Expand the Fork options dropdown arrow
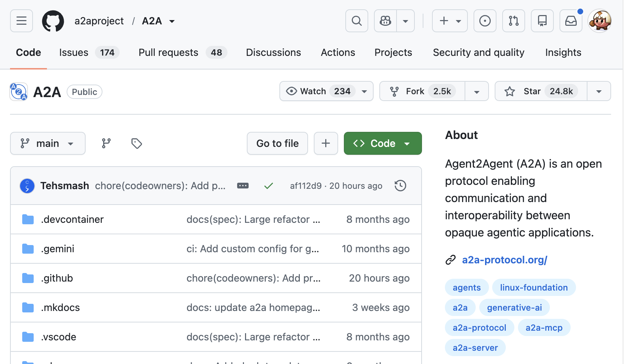The height and width of the screenshot is (364, 624). (x=477, y=91)
